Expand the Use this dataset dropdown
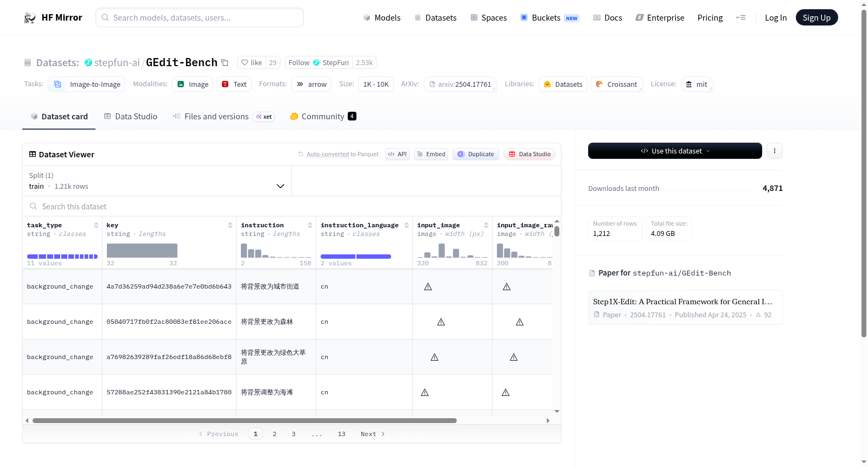The height and width of the screenshot is (467, 868). pyautogui.click(x=675, y=151)
